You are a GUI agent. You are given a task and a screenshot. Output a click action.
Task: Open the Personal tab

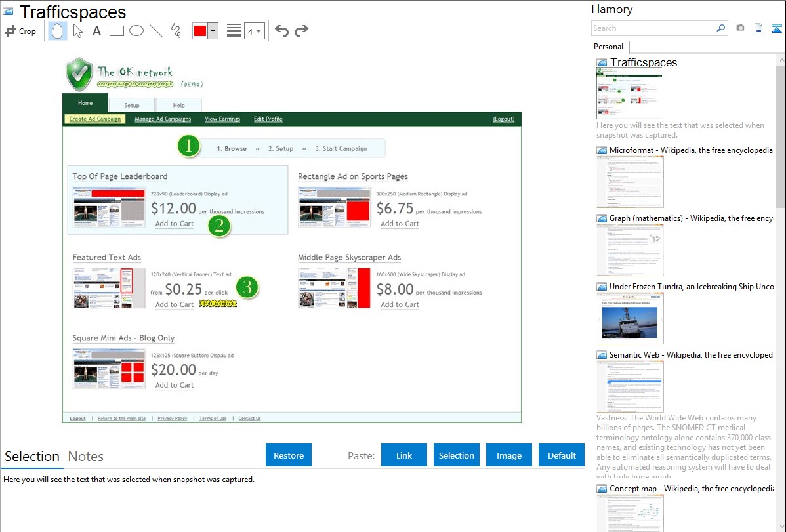608,47
